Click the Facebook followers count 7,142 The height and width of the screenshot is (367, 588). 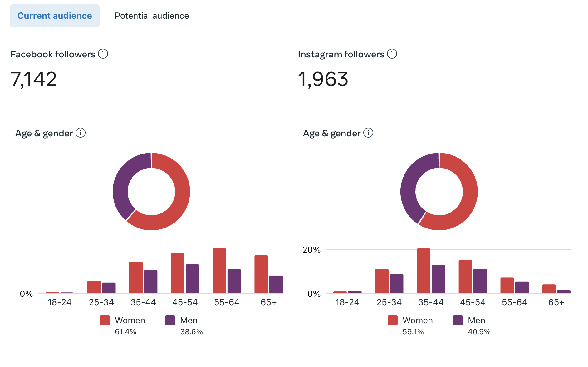pos(34,79)
